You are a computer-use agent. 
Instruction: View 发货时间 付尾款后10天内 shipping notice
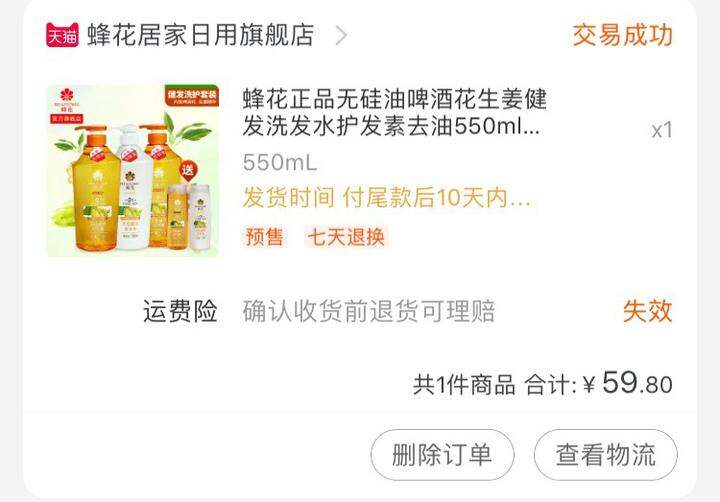pyautogui.click(x=387, y=198)
